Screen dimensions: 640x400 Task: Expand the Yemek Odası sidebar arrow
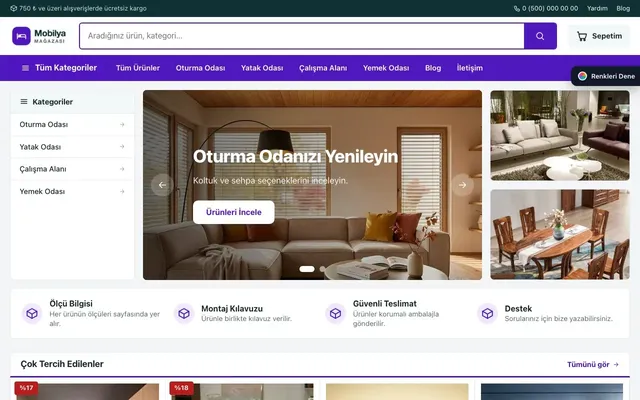click(x=122, y=191)
